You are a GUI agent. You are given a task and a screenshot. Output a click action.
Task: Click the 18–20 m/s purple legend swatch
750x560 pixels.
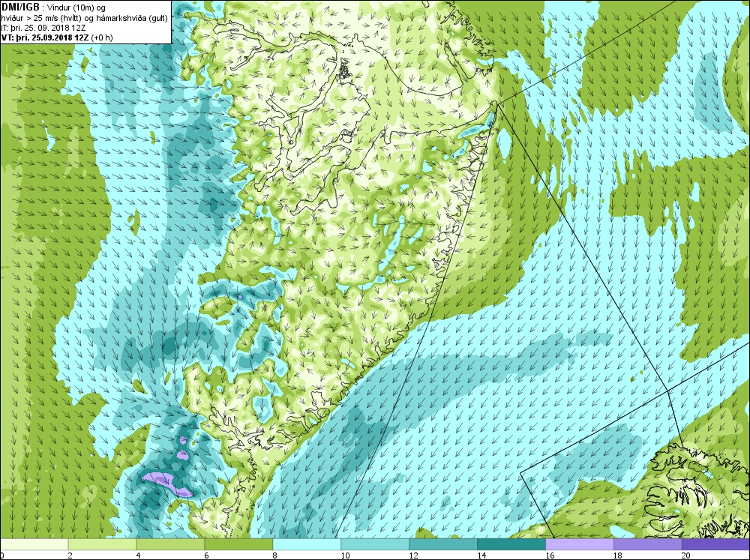(648, 544)
